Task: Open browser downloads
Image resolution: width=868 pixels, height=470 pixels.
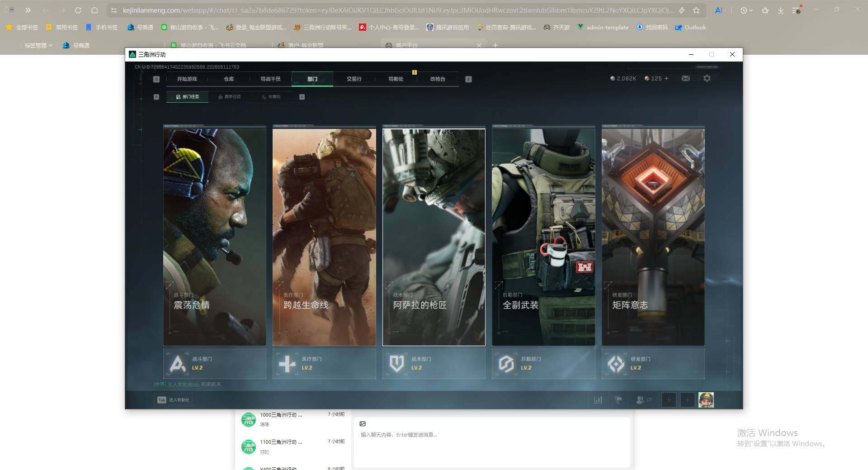Action: 781,10
